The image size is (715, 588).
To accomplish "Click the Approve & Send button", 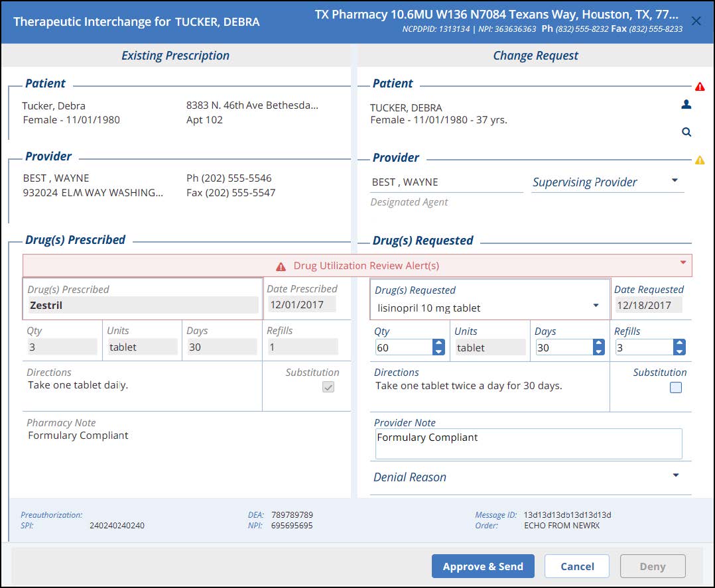I will [482, 566].
